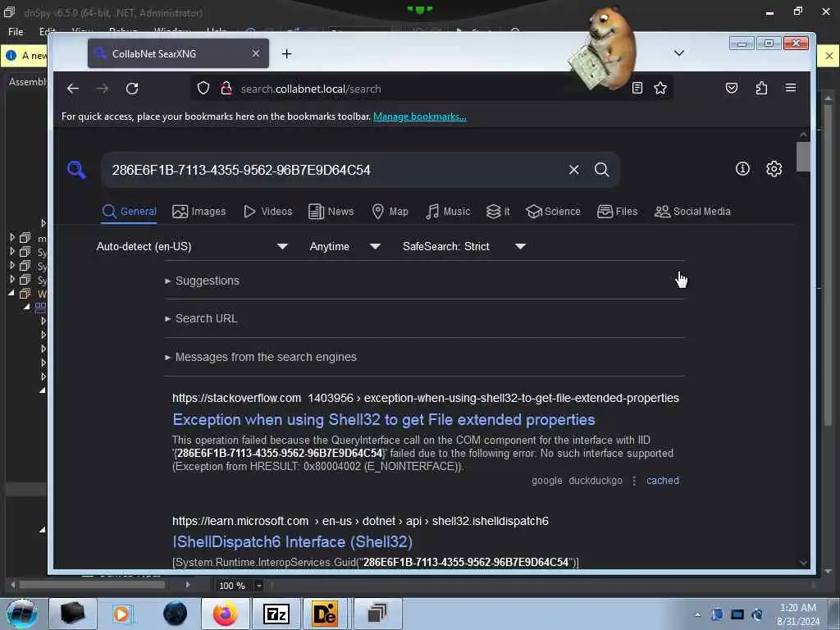Reload the current browser page
The width and height of the screenshot is (840, 630).
pyautogui.click(x=132, y=89)
